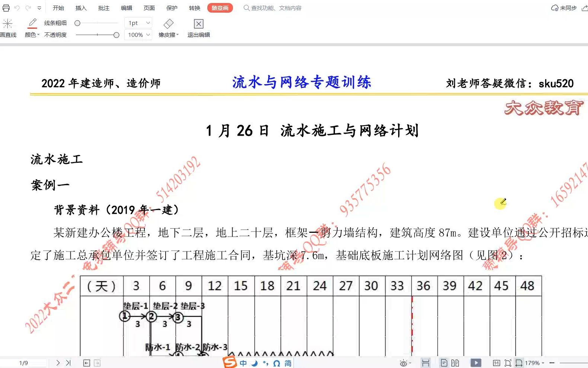Screen dimensions: 588x368
Task: Click the print icon
Action: [x=6, y=8]
